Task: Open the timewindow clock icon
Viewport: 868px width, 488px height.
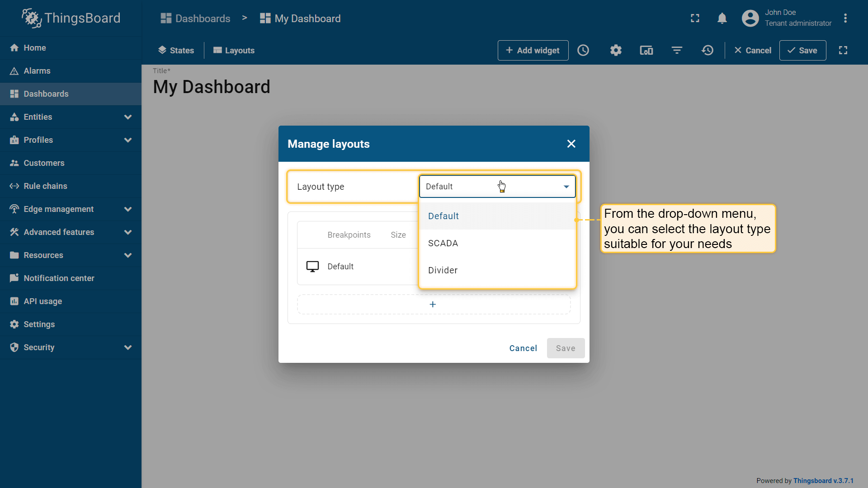Action: [583, 50]
